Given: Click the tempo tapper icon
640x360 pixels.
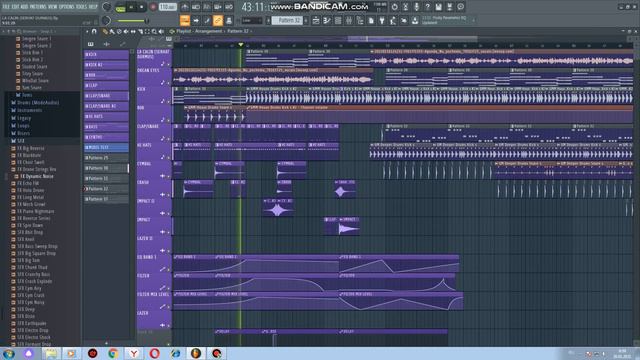Looking at the screenshot, I should tap(393, 20).
